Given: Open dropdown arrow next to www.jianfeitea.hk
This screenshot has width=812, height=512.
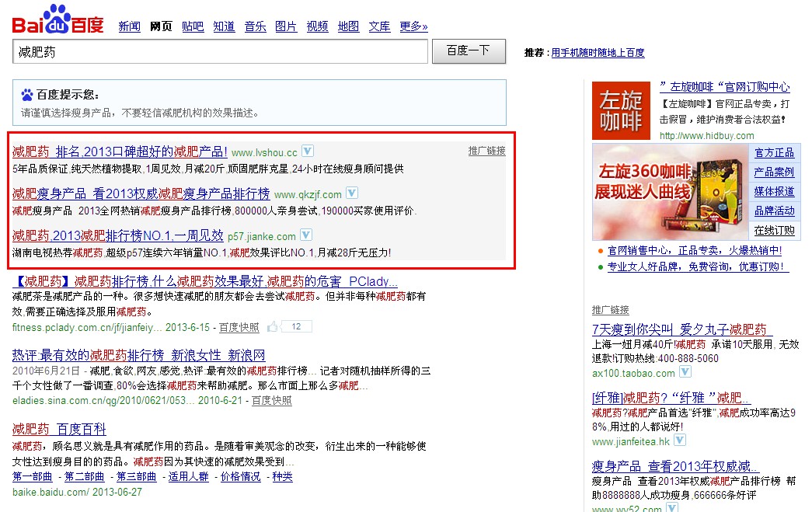Looking at the screenshot, I should click(x=680, y=440).
